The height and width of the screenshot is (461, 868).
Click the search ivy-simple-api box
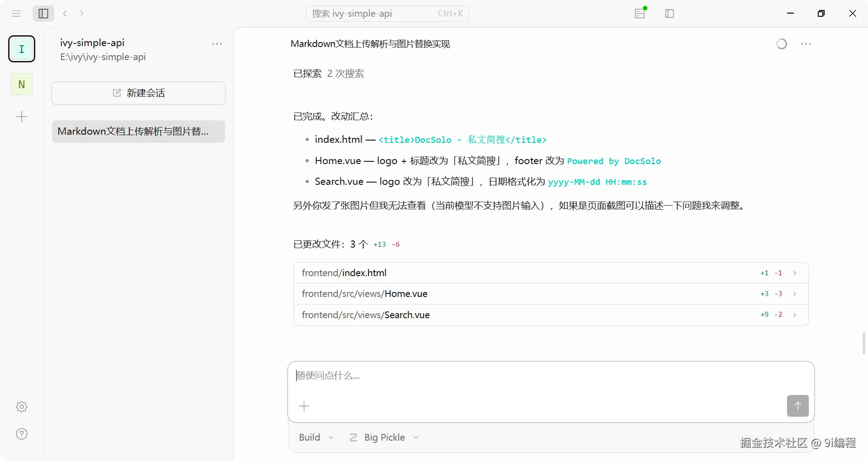point(387,14)
